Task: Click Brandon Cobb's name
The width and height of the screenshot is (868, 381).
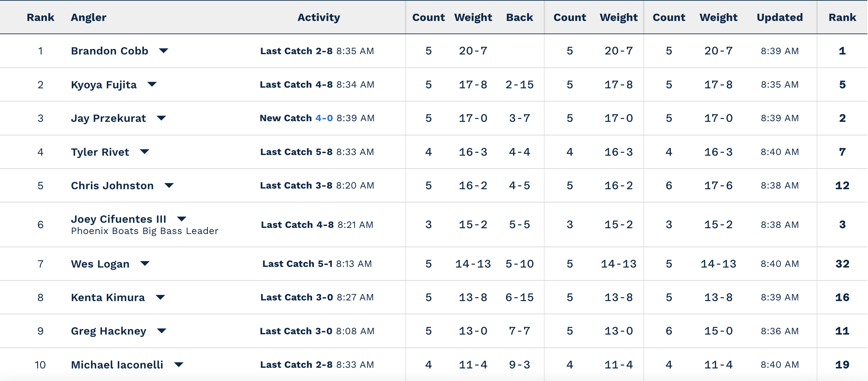Action: [x=109, y=51]
